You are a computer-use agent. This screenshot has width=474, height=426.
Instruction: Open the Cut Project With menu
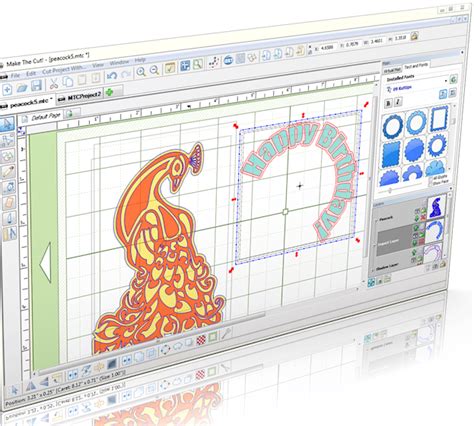coord(64,70)
